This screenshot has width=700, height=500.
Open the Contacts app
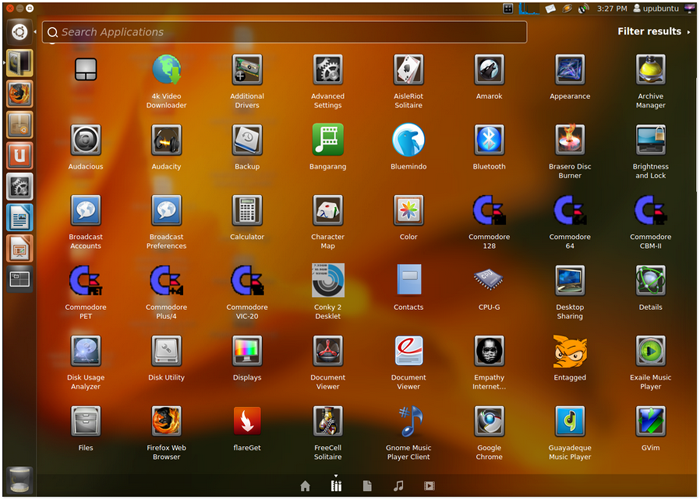coord(409,279)
